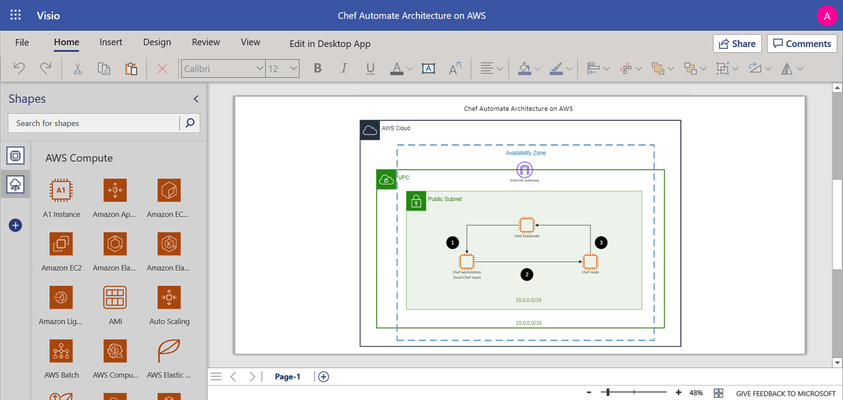843x400 pixels.
Task: Click the Search for shapes field
Action: pyautogui.click(x=94, y=123)
